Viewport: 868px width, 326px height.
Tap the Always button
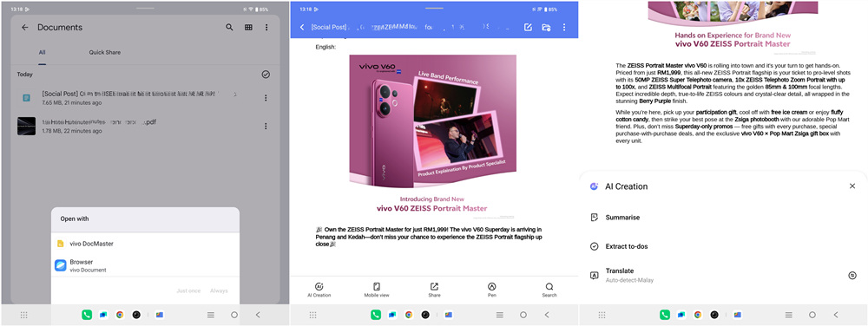coord(219,290)
